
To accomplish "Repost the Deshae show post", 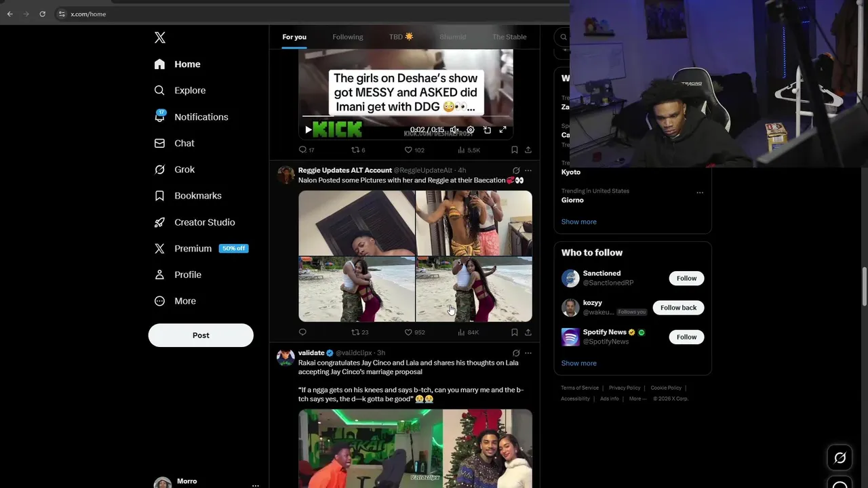I will (x=358, y=150).
